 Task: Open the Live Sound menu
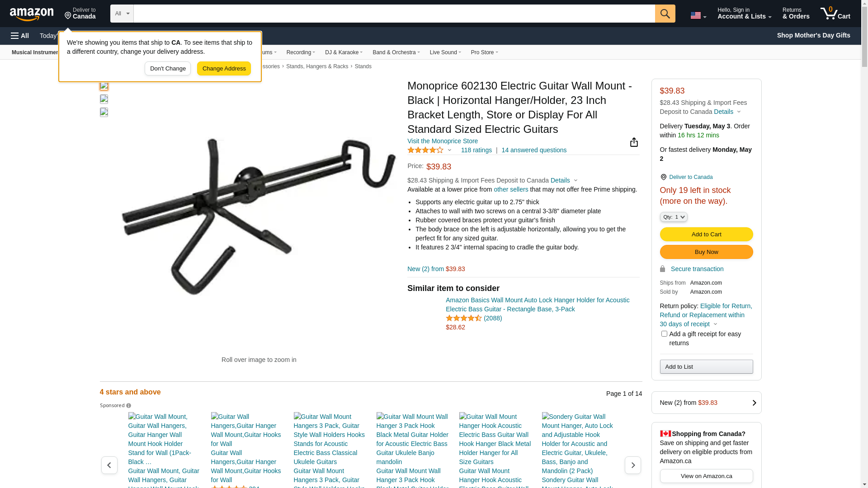[445, 52]
